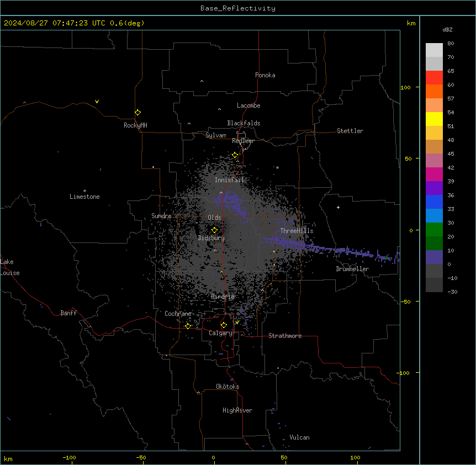Click the RockyMH label
The image size is (476, 465).
(x=135, y=125)
